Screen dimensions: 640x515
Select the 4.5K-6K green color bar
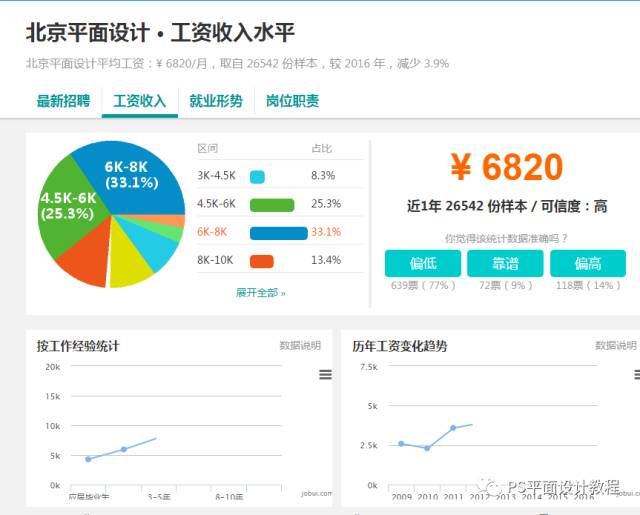[272, 205]
